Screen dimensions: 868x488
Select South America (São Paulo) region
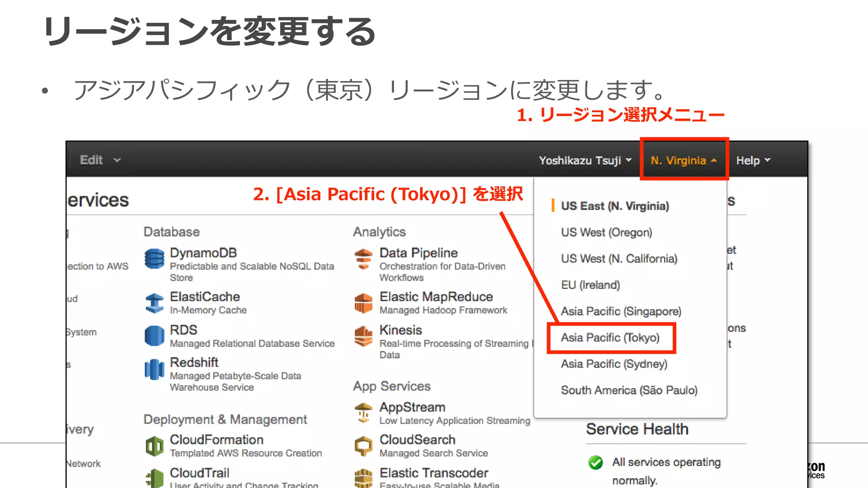pos(629,390)
